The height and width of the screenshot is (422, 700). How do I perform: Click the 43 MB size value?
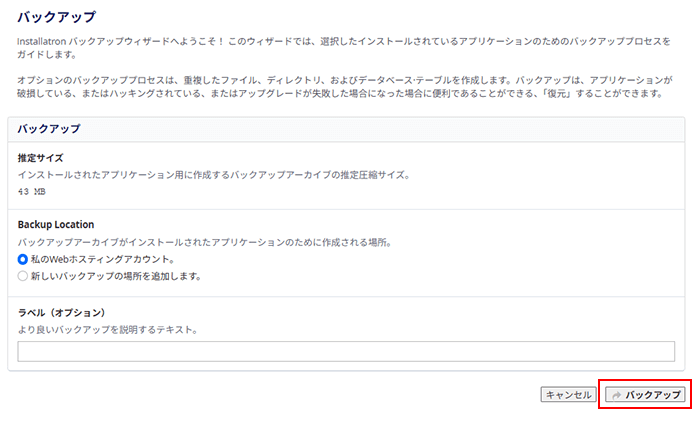coord(32,192)
